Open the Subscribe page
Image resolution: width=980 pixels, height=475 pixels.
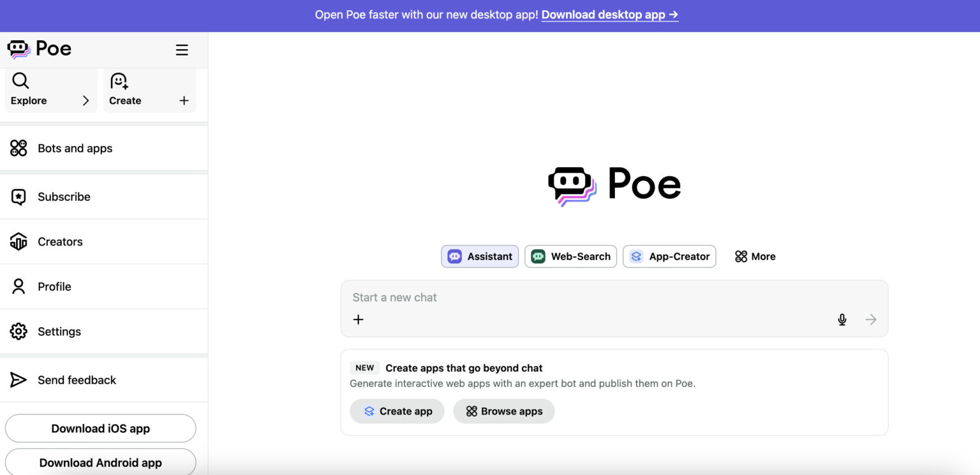click(104, 196)
